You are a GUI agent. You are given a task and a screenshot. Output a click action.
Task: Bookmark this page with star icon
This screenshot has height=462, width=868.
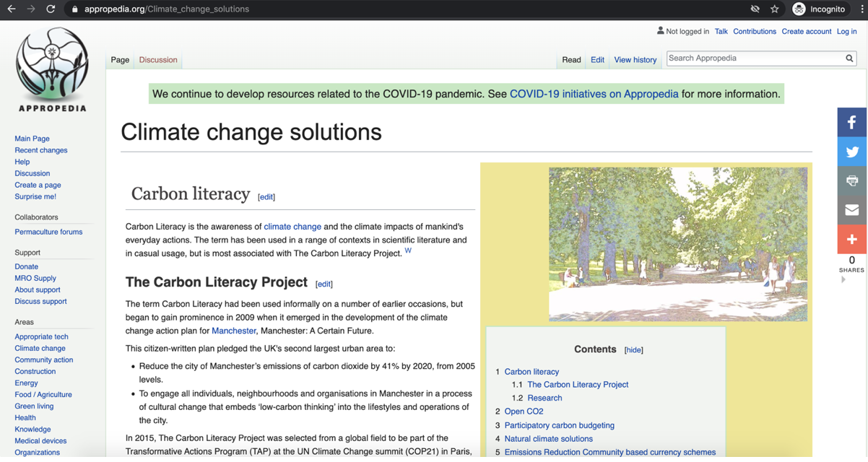[774, 9]
